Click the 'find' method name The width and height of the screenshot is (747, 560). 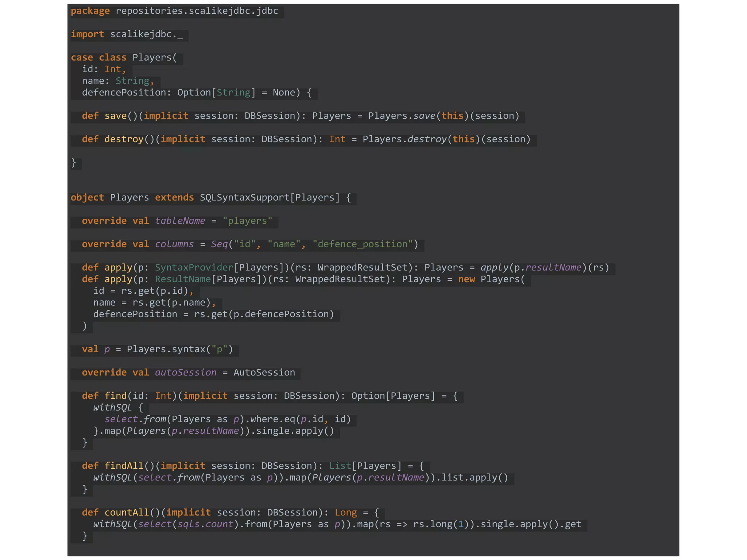[115, 396]
